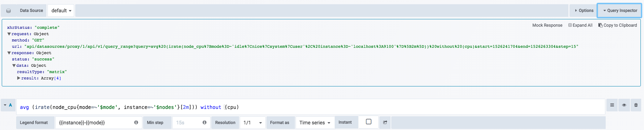Viewport: 644px width, 130px height.
Task: Open the Resolution 1/1 dropdown
Action: coord(253,123)
